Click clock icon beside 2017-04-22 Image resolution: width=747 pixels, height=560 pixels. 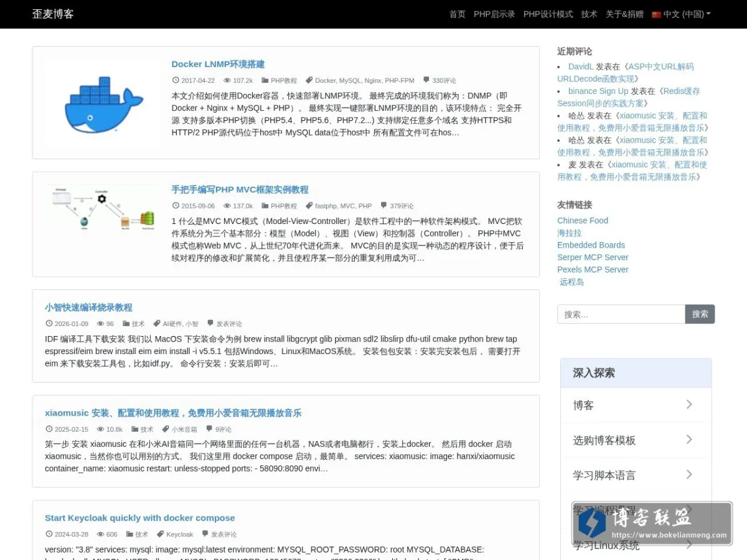pos(176,80)
